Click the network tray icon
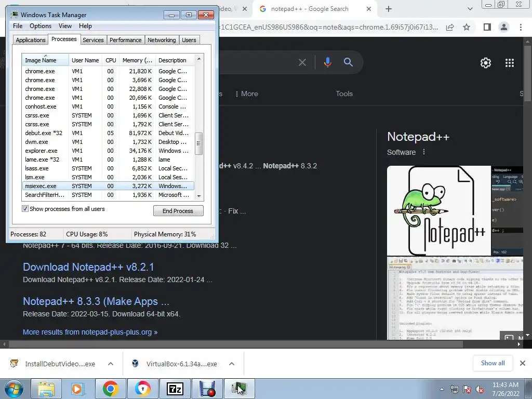This screenshot has height=399, width=532. [454, 390]
